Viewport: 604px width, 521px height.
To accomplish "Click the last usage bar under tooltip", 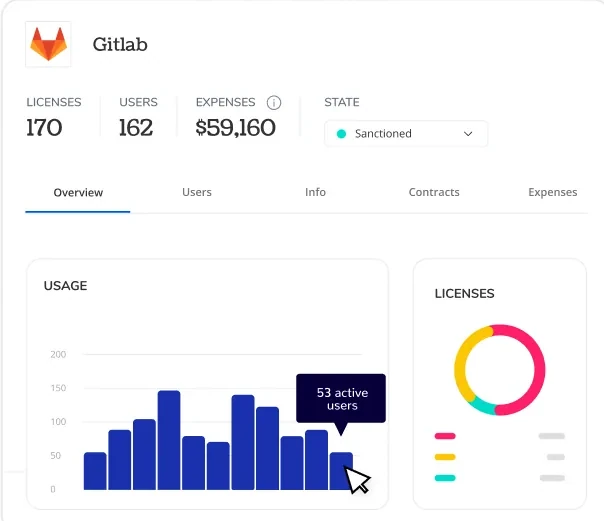I will coord(341,471).
